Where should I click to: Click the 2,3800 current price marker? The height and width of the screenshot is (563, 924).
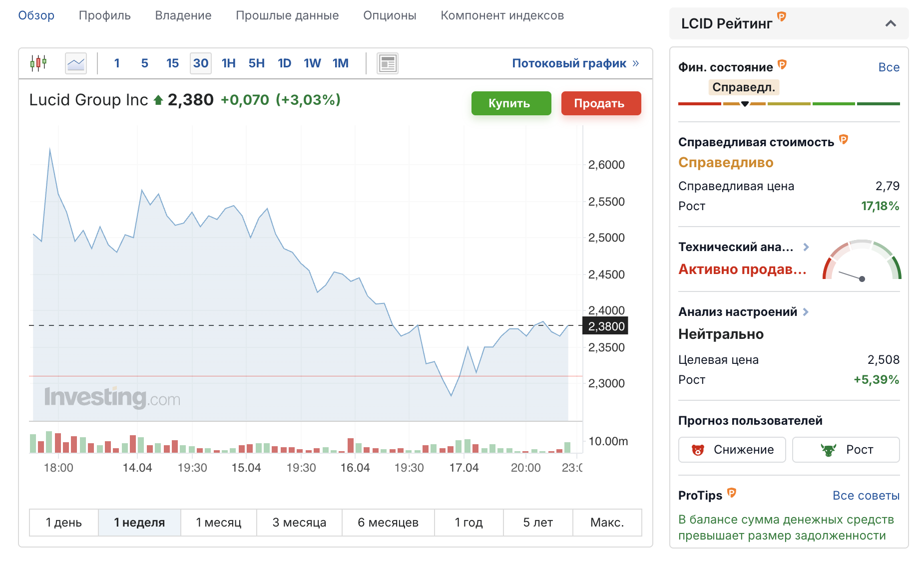tap(606, 326)
